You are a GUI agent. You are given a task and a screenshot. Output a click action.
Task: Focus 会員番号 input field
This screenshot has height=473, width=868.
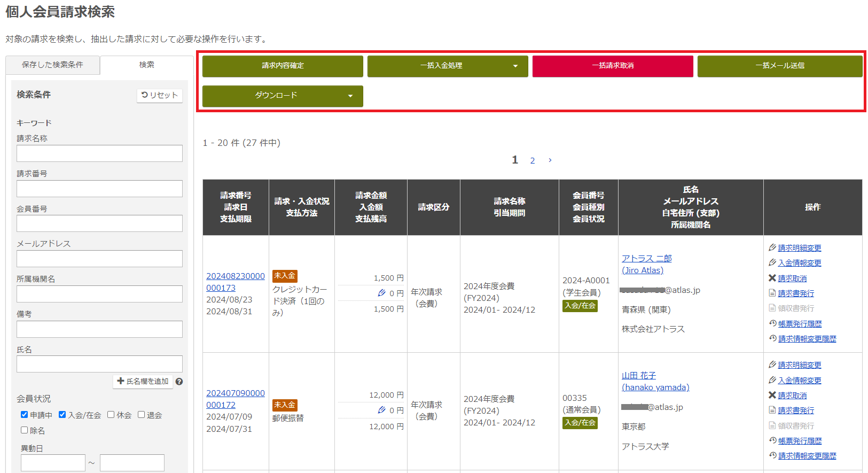point(99,223)
